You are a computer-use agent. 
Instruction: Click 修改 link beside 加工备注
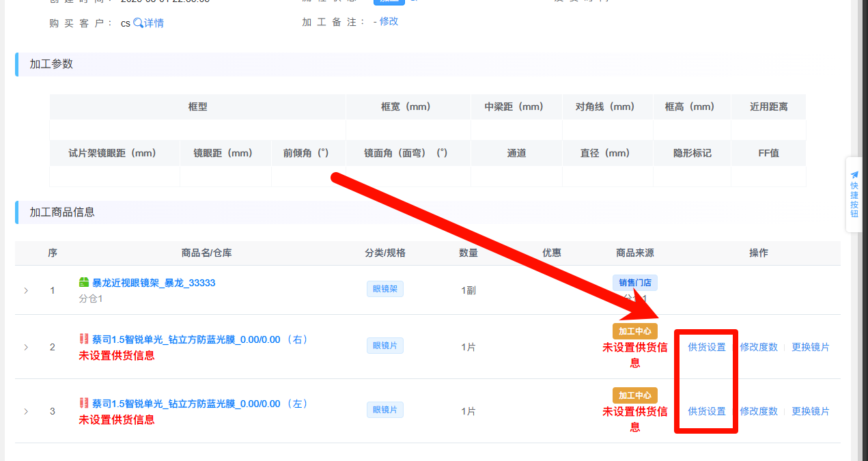coord(389,21)
